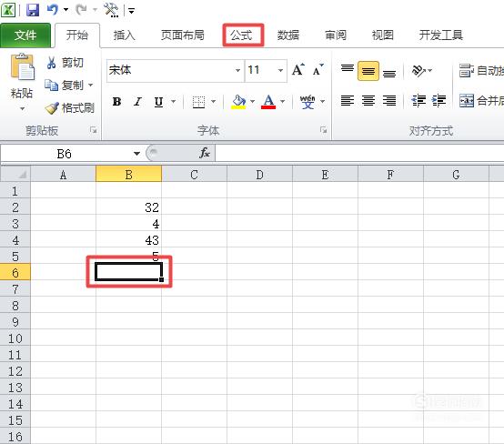Click the B6 name box field
504x444 pixels.
pos(66,154)
